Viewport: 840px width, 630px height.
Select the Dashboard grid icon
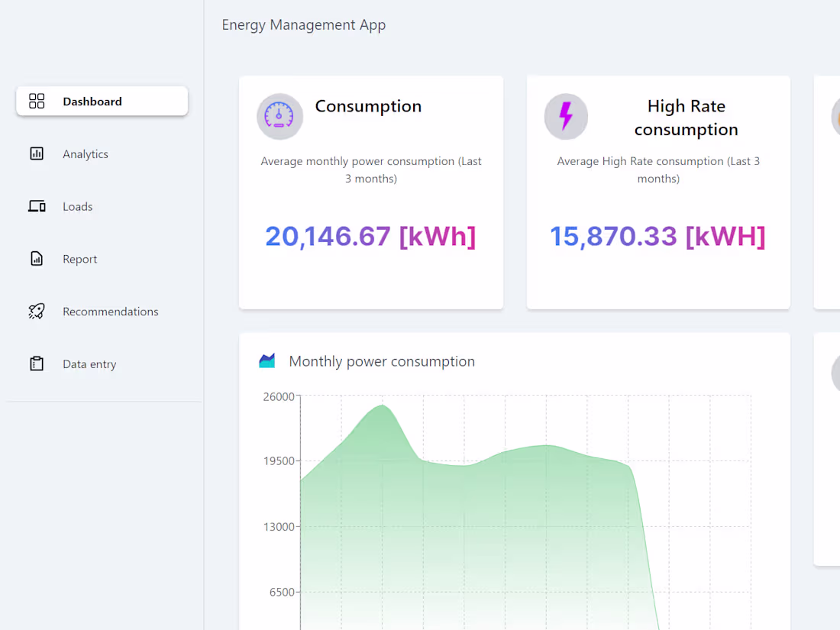[x=37, y=100]
